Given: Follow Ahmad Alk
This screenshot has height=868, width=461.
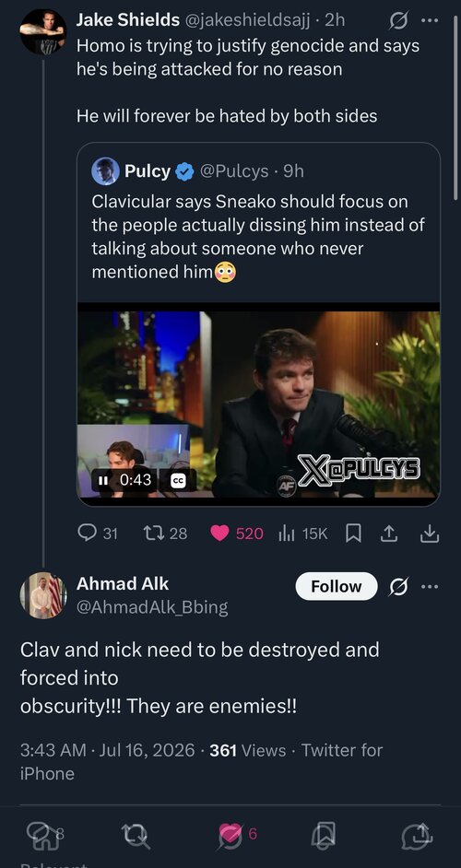Looking at the screenshot, I should click(x=337, y=586).
